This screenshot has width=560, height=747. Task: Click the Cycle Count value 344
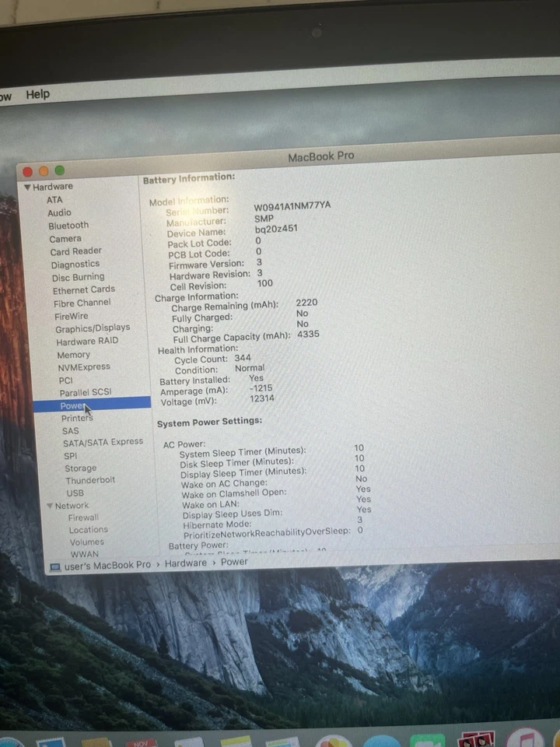point(243,358)
